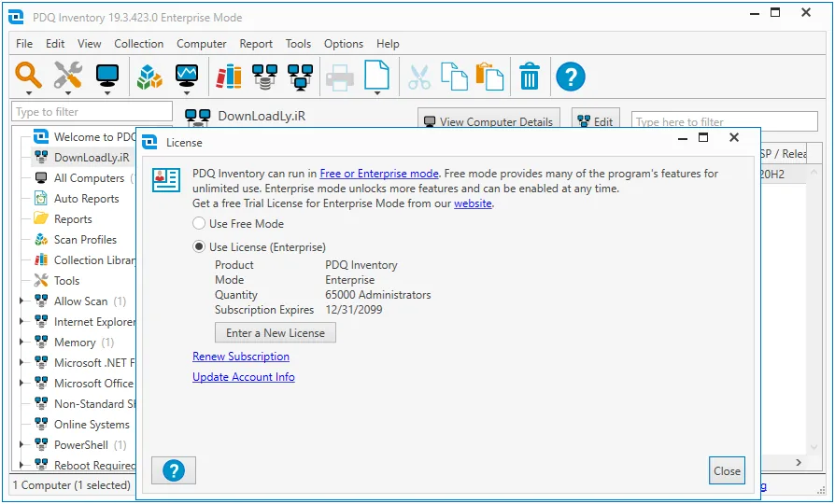This screenshot has width=835, height=504.
Task: Click the blue help question mark in toolbar
Action: (x=571, y=77)
